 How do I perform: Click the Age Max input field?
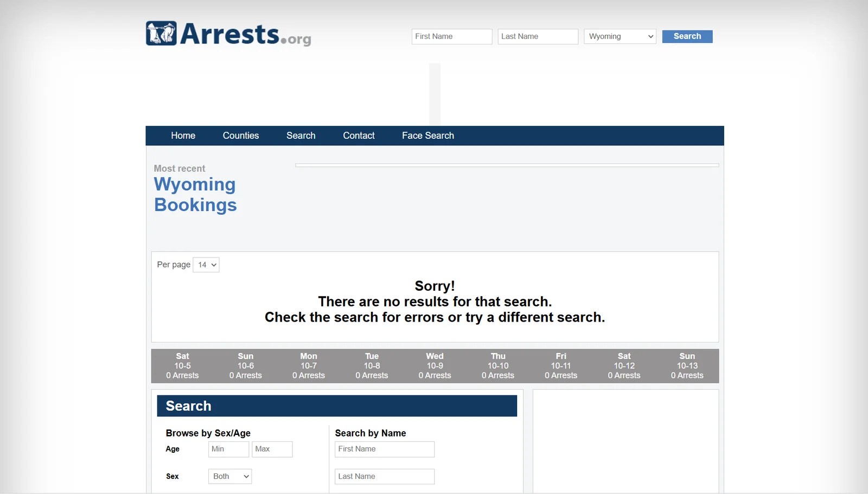[272, 449]
